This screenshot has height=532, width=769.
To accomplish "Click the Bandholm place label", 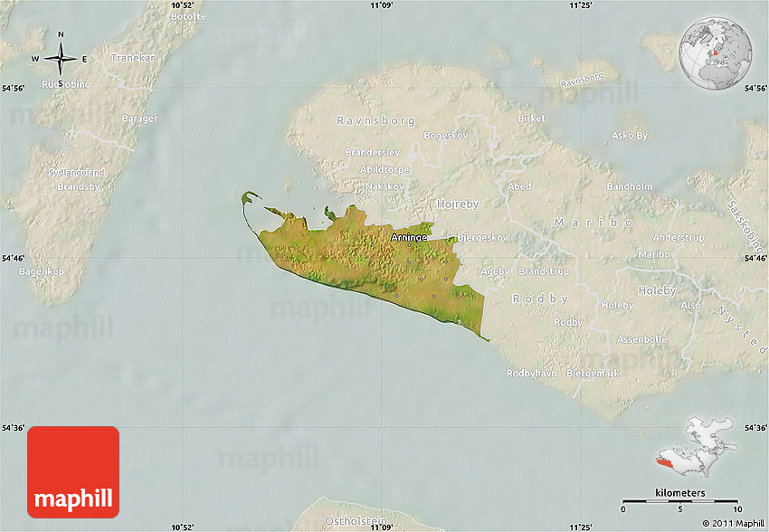I will point(629,187).
